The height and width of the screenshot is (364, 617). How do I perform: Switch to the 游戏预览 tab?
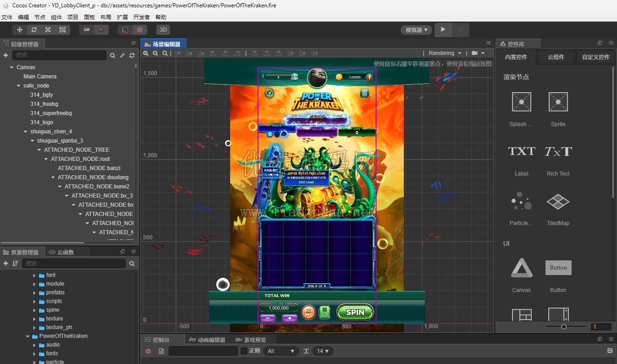(x=250, y=340)
